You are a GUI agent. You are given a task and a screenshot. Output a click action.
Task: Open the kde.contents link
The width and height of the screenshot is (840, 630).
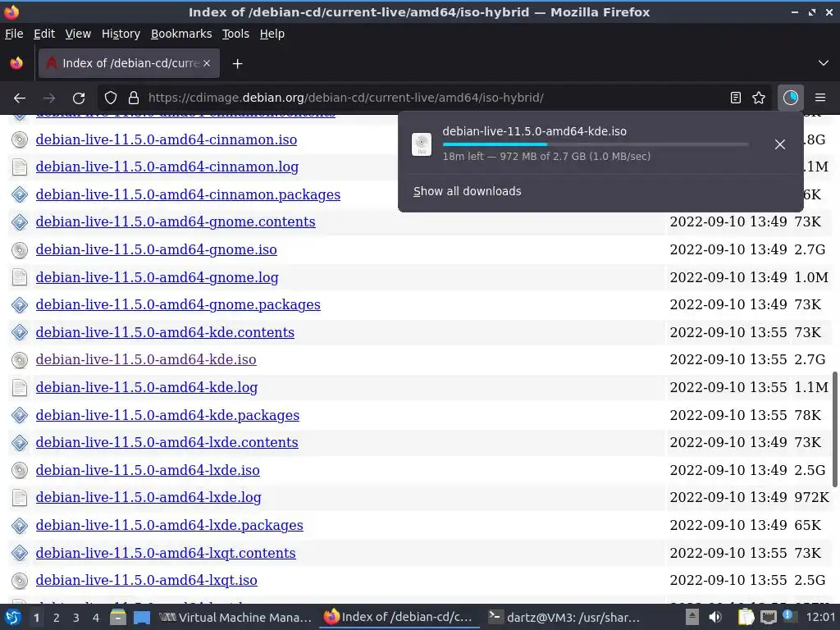pyautogui.click(x=165, y=333)
